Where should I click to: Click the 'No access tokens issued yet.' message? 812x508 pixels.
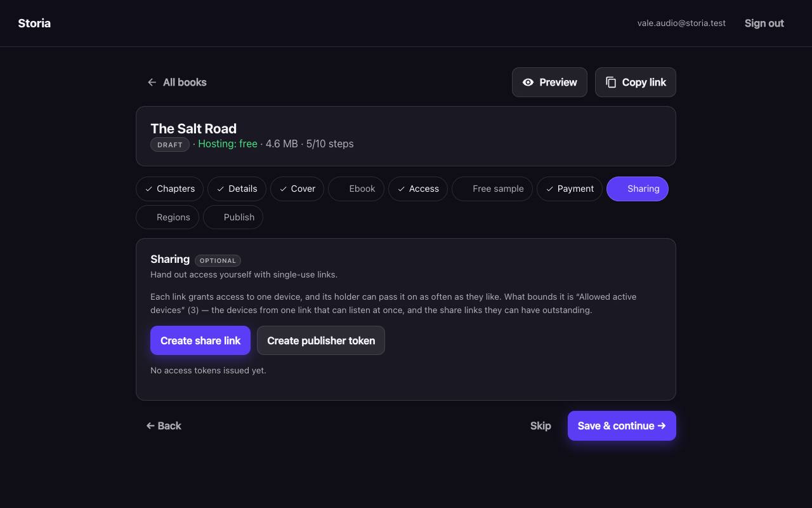[x=208, y=370]
